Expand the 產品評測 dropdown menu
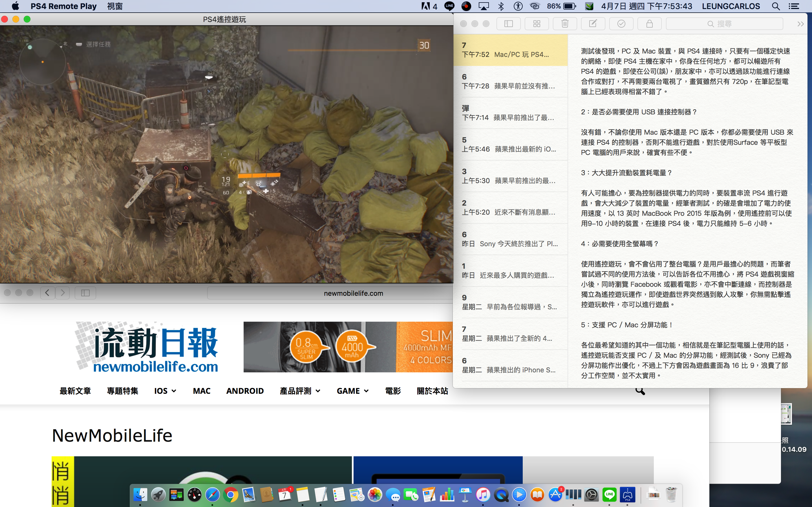 (300, 391)
